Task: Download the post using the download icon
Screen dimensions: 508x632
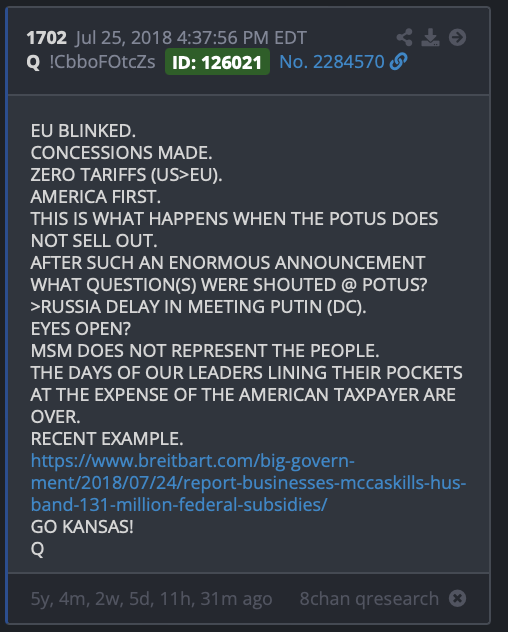Action: [x=430, y=37]
